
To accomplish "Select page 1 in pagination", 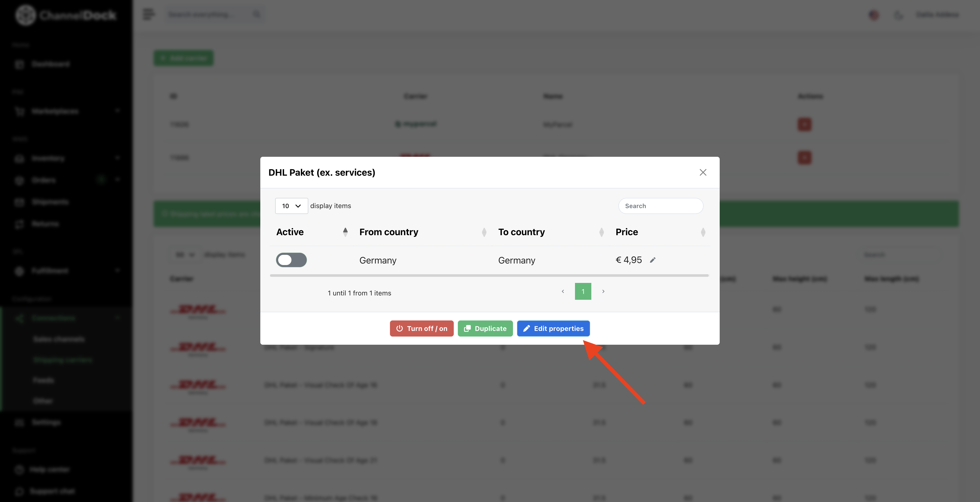I will (x=583, y=292).
